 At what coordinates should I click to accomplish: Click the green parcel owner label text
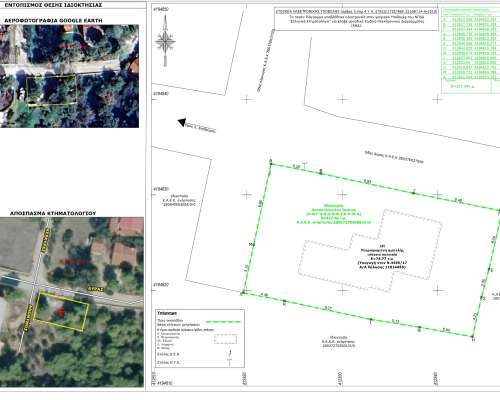[x=333, y=214]
